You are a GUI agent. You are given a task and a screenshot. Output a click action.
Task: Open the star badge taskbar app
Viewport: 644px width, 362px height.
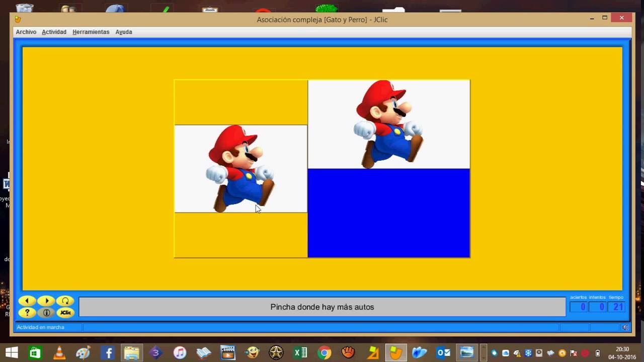click(x=276, y=352)
